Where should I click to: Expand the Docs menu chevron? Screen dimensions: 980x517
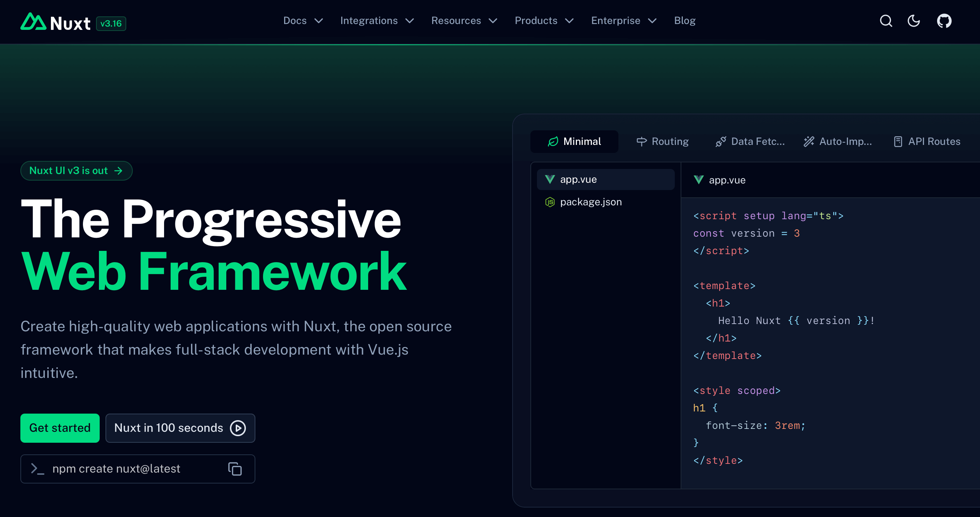(x=318, y=20)
